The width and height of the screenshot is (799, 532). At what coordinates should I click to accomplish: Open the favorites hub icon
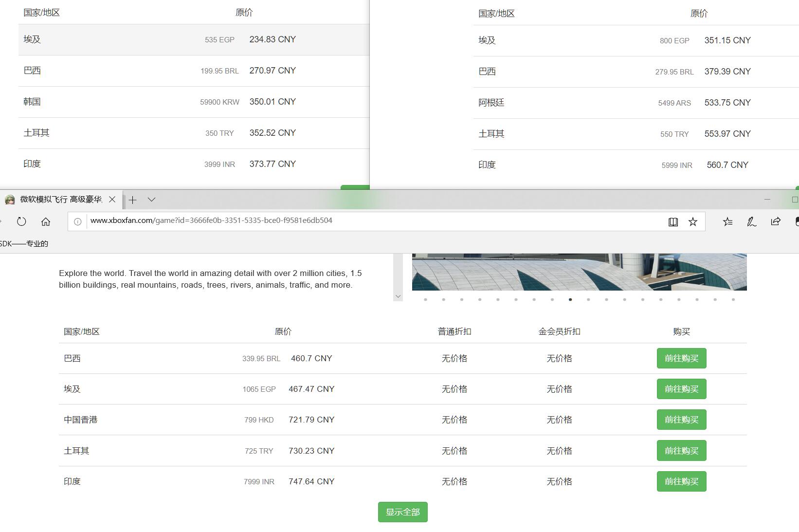click(x=727, y=222)
